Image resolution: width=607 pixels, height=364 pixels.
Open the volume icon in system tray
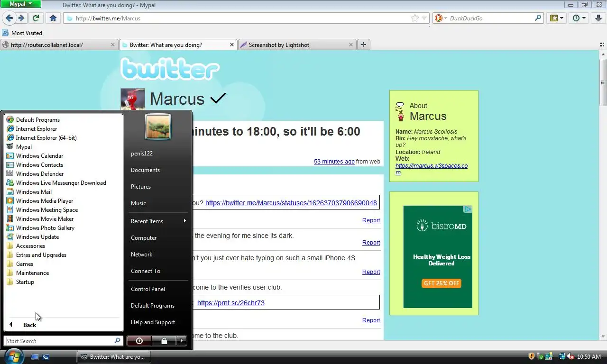click(570, 356)
